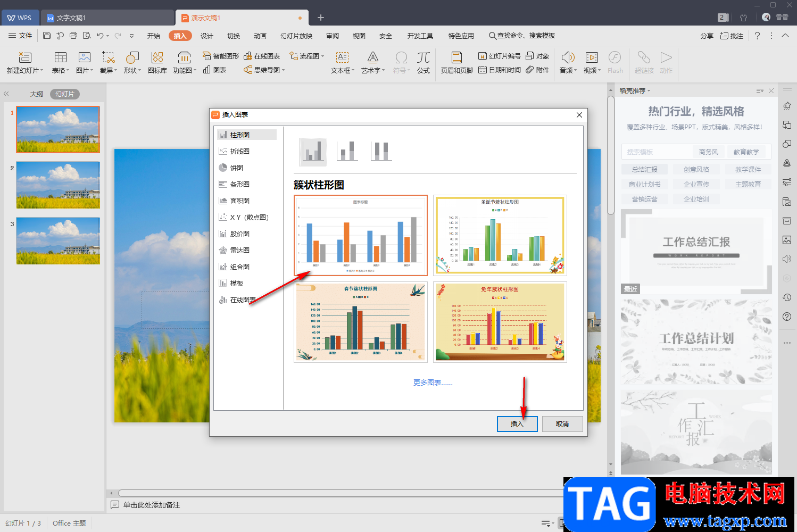Switch to the 开始 ribbon tab

click(x=154, y=36)
